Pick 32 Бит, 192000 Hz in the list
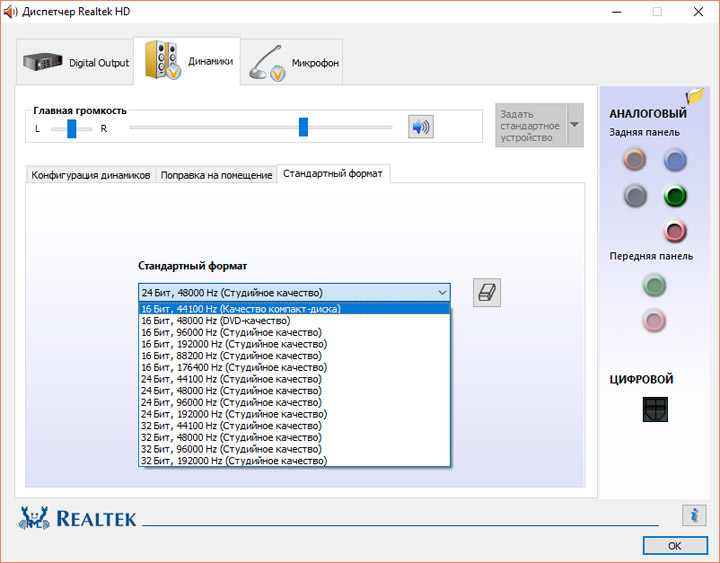 point(294,461)
